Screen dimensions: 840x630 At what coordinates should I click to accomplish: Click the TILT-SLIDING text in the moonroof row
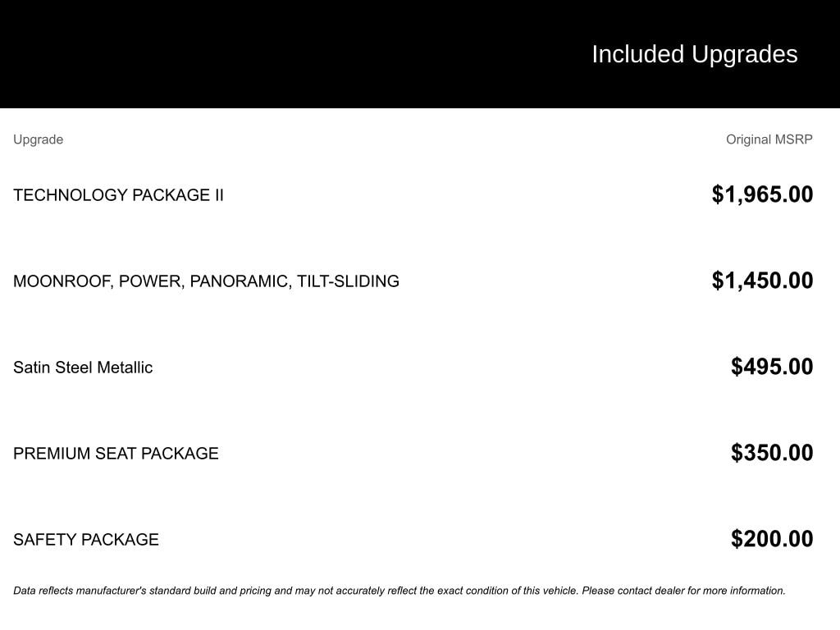pyautogui.click(x=348, y=281)
